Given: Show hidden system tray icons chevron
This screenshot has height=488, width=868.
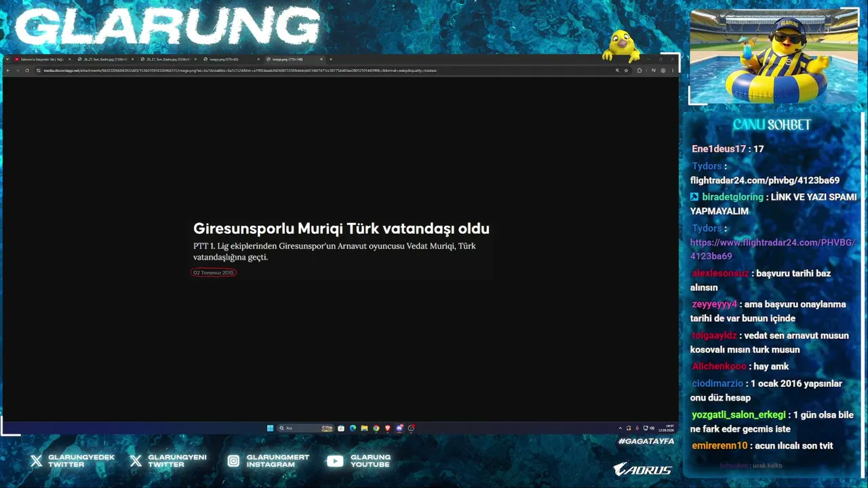Looking at the screenshot, I should pos(620,428).
